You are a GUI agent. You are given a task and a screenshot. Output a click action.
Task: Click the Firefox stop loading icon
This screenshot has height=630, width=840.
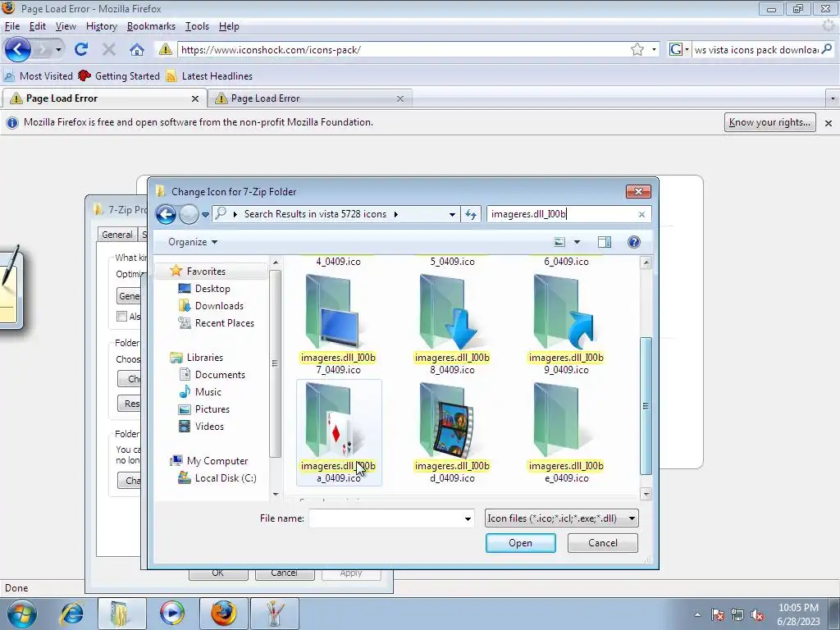click(109, 50)
